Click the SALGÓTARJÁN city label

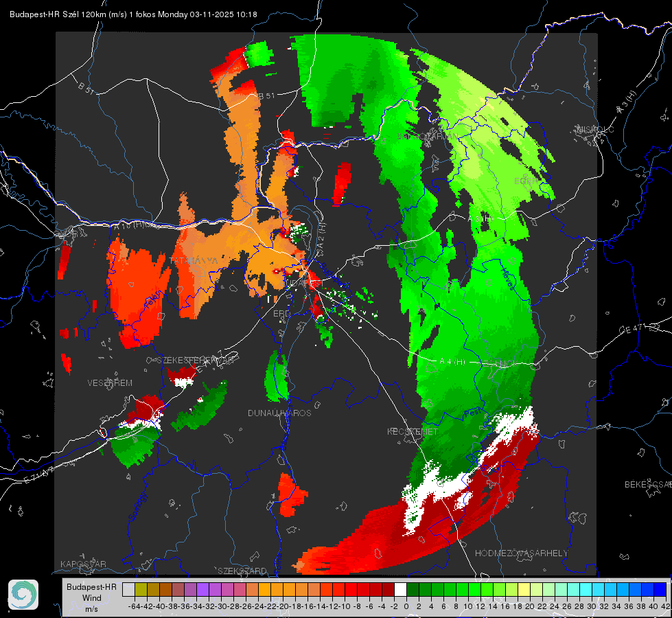click(x=428, y=137)
